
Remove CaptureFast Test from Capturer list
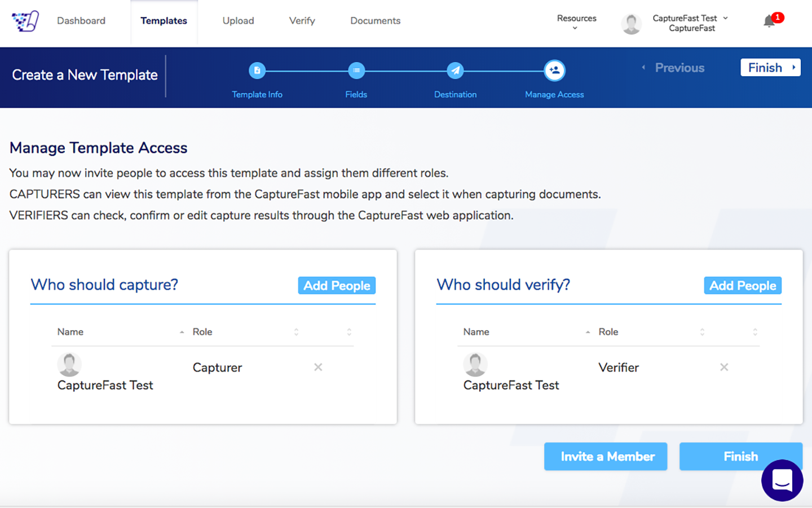318,367
